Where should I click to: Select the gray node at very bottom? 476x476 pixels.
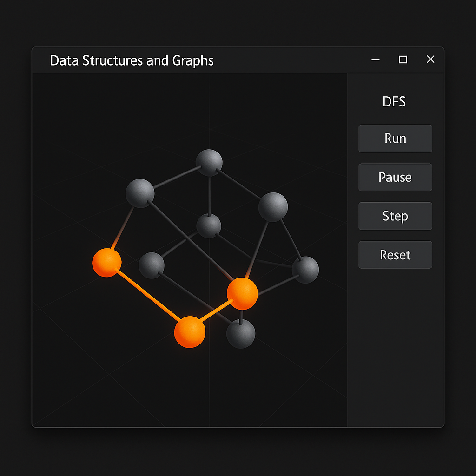pyautogui.click(x=241, y=334)
